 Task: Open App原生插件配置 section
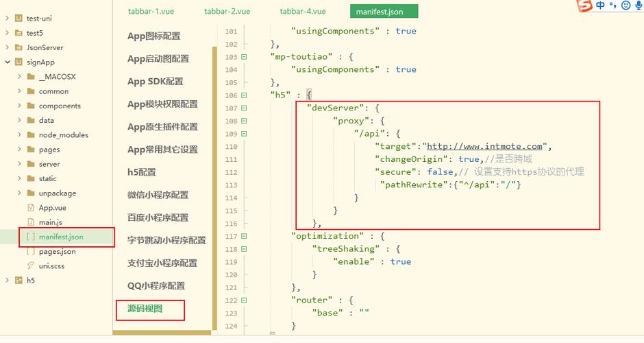coord(162,127)
